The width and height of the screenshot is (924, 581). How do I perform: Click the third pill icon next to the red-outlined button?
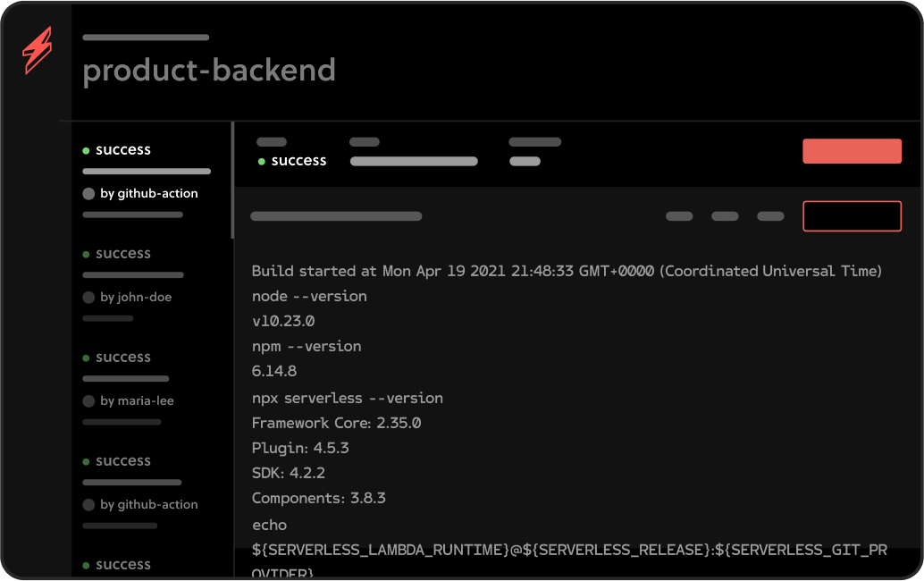[x=769, y=215]
